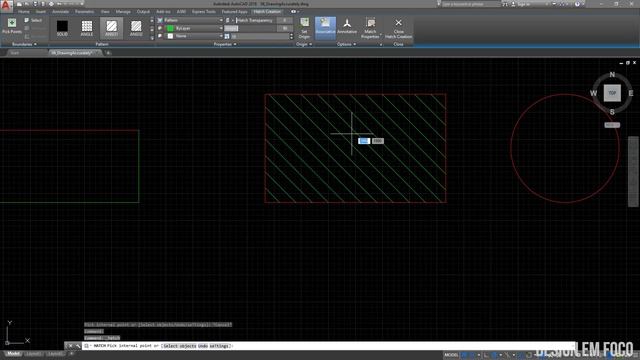The width and height of the screenshot is (640, 360).
Task: Step the hatch pattern scale spinner
Action: (291, 36)
